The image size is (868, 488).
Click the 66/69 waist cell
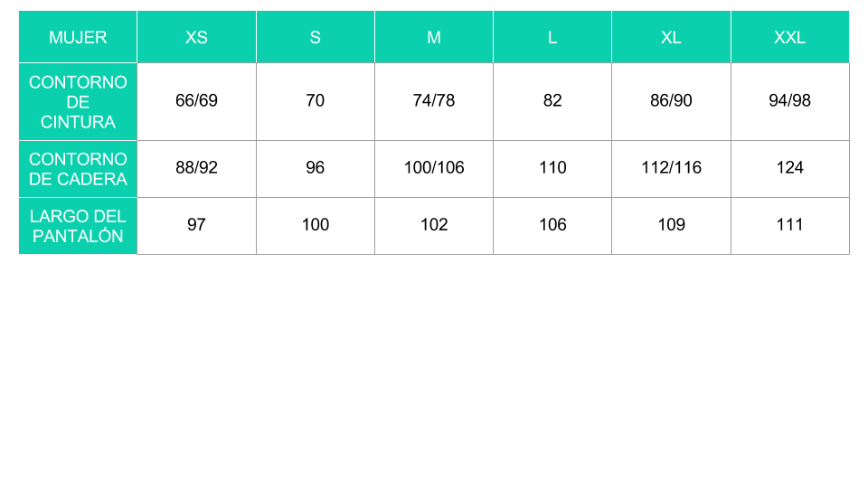point(196,102)
